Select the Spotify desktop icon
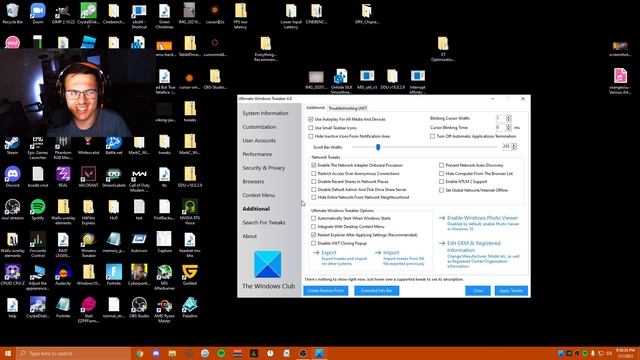Image resolution: width=640 pixels, height=360 pixels. click(38, 209)
